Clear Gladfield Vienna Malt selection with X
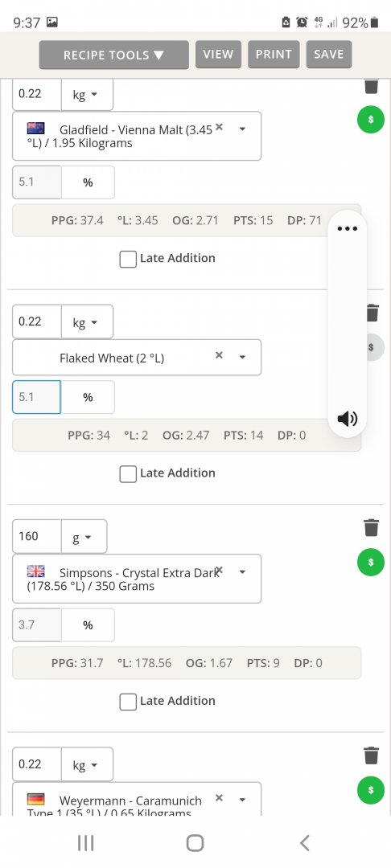Image resolution: width=391 pixels, height=868 pixels. pyautogui.click(x=220, y=127)
